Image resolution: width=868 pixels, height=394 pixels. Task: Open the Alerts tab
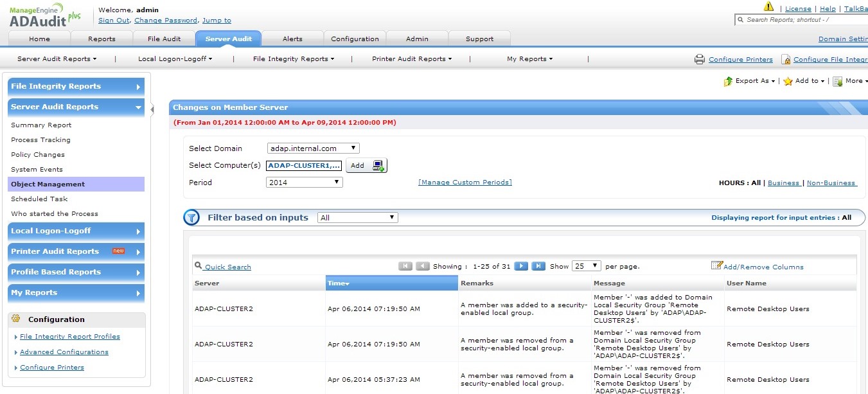pyautogui.click(x=292, y=39)
